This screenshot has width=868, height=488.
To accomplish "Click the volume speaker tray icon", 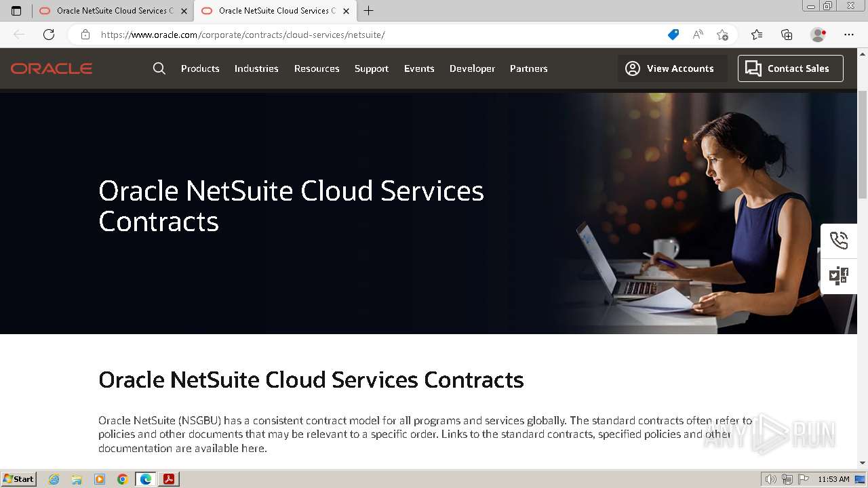I will 771,479.
